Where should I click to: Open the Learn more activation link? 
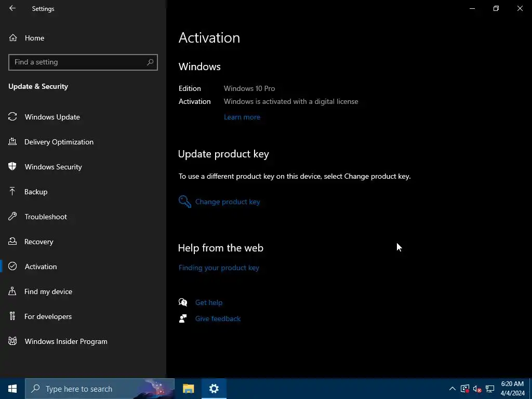click(x=242, y=117)
